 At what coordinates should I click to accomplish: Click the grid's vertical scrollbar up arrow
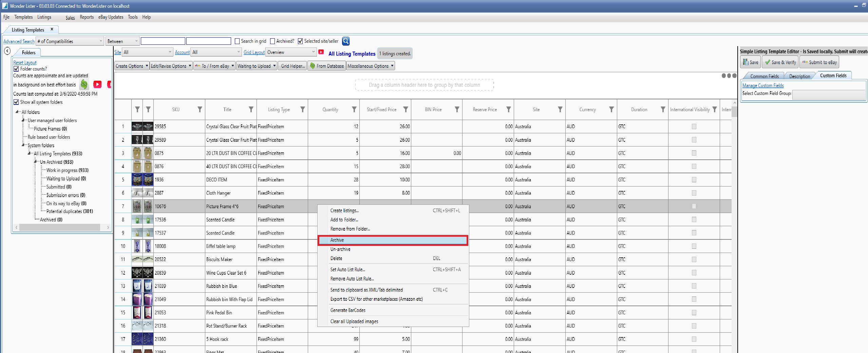pos(735,102)
